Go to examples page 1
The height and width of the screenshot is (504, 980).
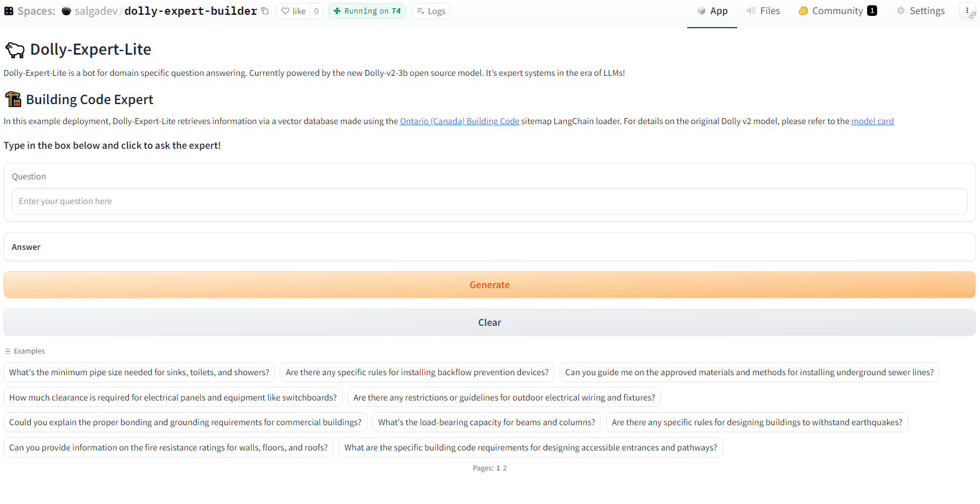pos(498,468)
